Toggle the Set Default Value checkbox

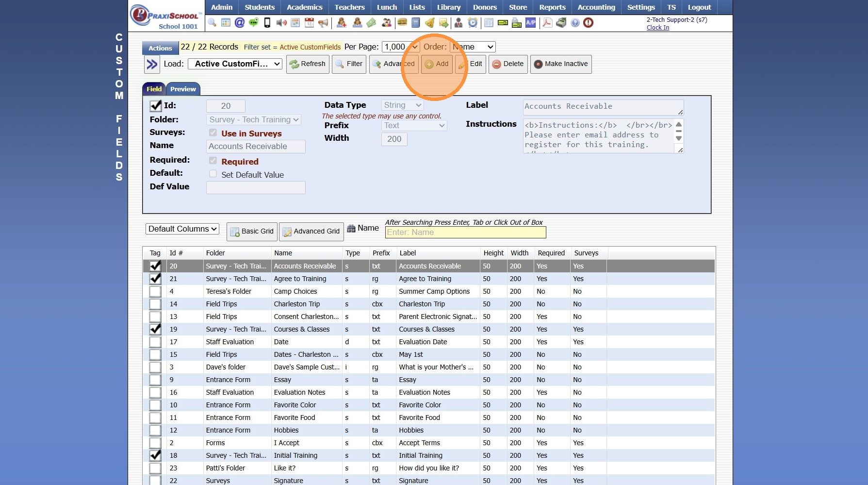pos(213,174)
